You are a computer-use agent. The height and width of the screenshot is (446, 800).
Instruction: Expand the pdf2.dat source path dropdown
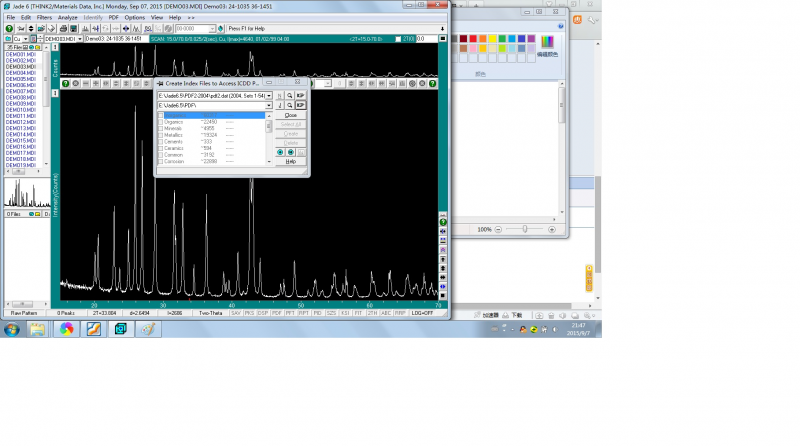click(270, 94)
